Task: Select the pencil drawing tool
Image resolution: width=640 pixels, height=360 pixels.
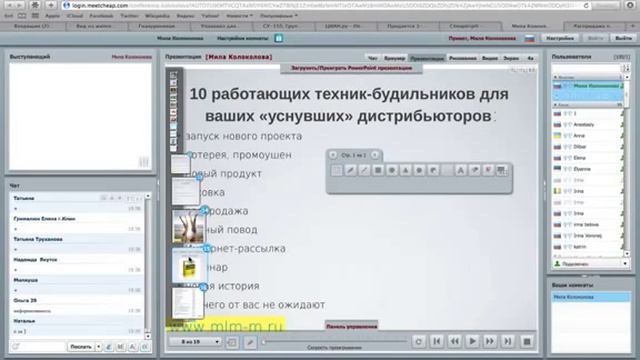Action: (350, 170)
